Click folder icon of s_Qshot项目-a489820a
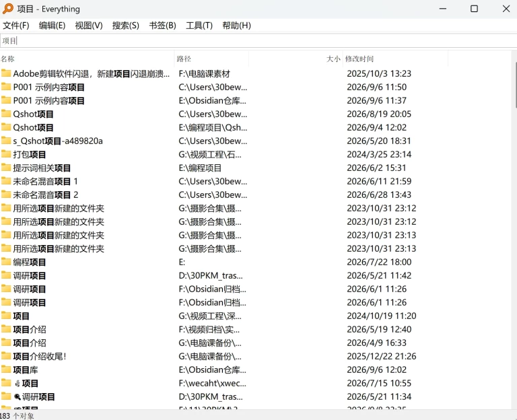 click(x=6, y=141)
